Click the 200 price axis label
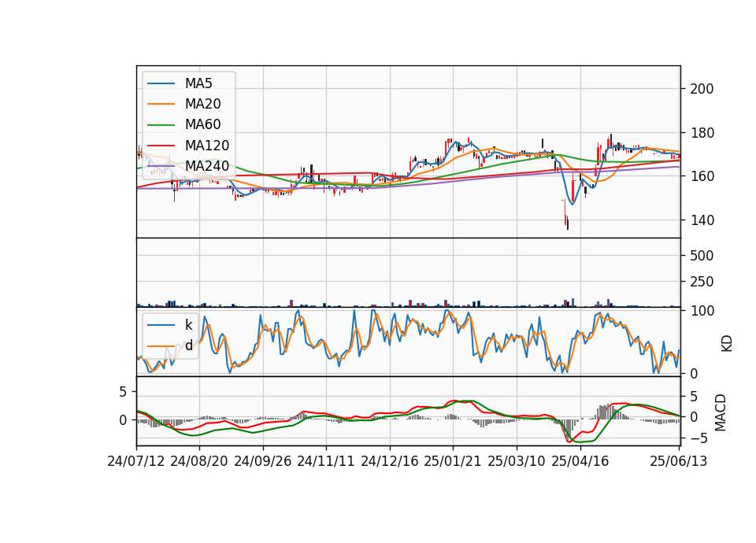Screen dimensions: 756x543 [702, 89]
